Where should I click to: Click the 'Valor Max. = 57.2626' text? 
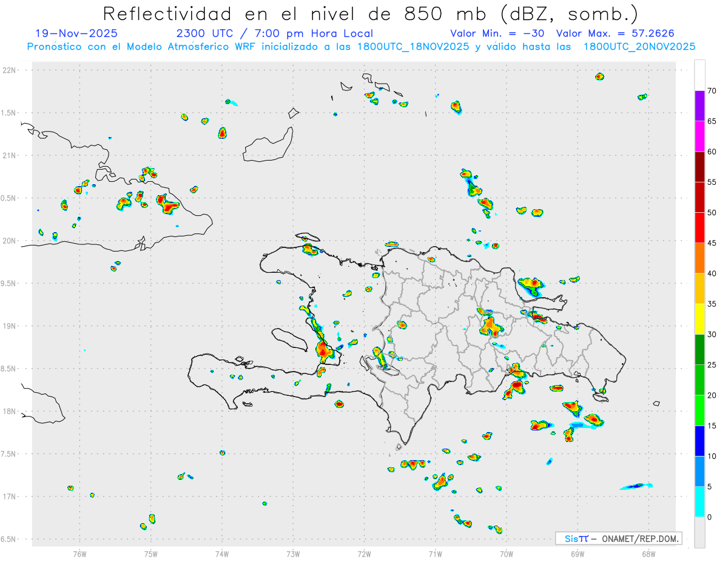(x=616, y=33)
